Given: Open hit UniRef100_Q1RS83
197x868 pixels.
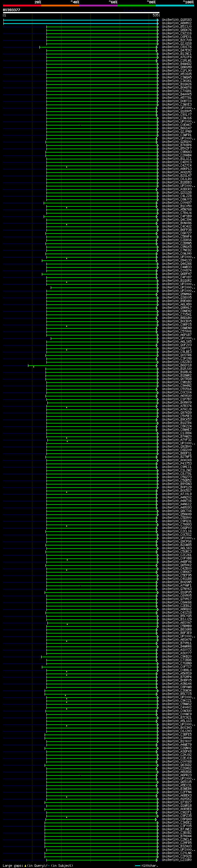Looking at the screenshot, I should click(x=176, y=20).
